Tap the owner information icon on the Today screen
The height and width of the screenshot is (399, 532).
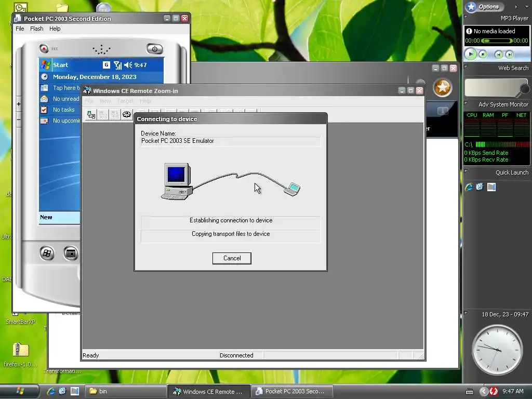point(45,88)
